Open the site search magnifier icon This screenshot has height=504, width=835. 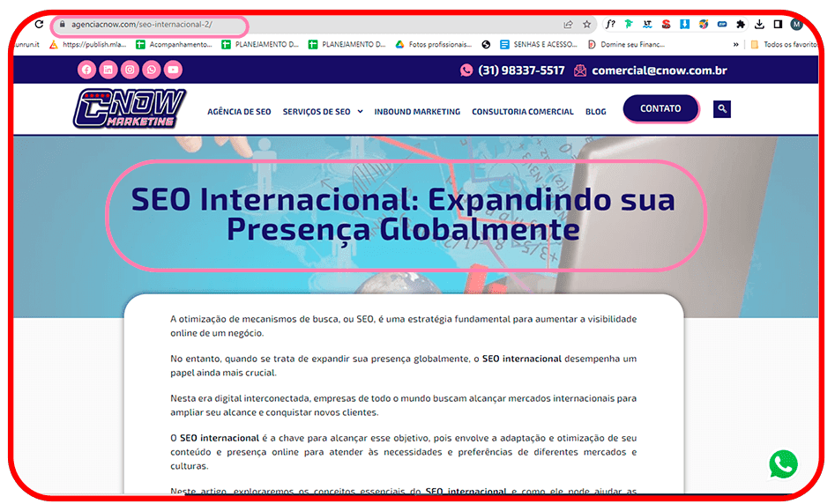[721, 109]
